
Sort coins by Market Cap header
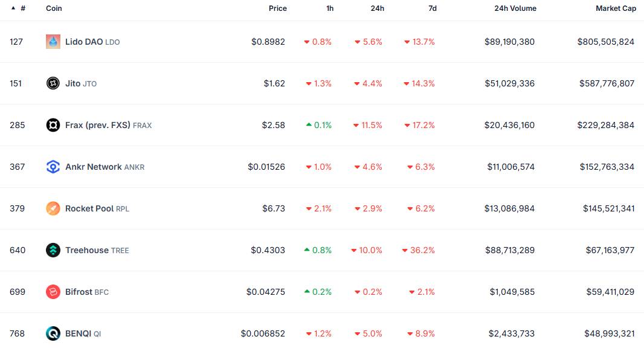(616, 8)
